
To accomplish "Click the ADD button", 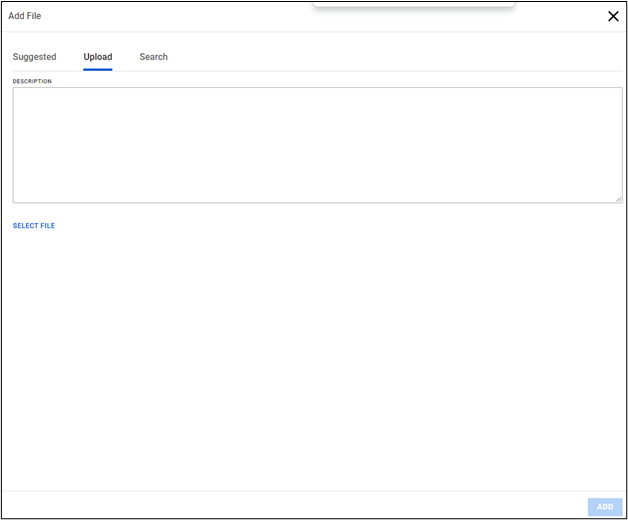I will (x=605, y=507).
